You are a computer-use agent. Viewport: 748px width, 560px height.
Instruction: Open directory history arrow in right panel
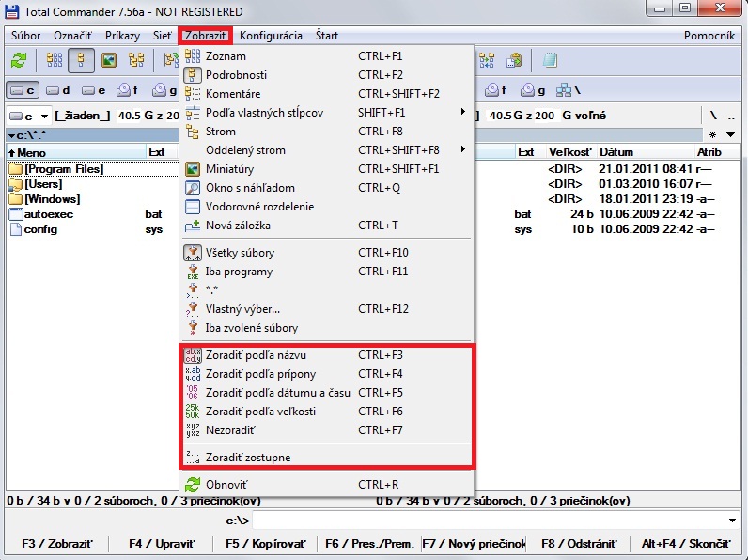click(x=730, y=135)
